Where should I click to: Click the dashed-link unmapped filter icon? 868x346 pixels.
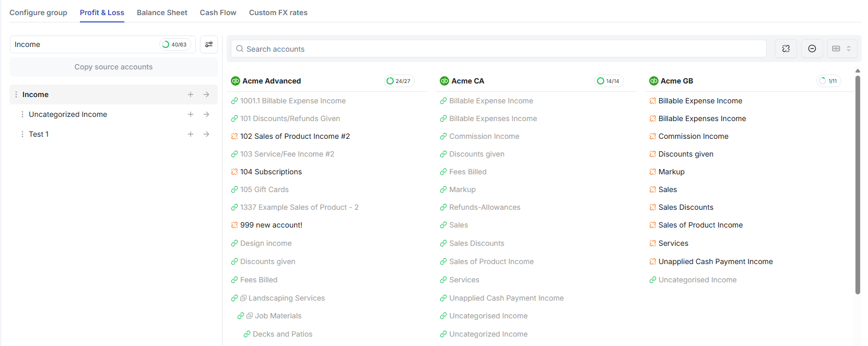[786, 49]
